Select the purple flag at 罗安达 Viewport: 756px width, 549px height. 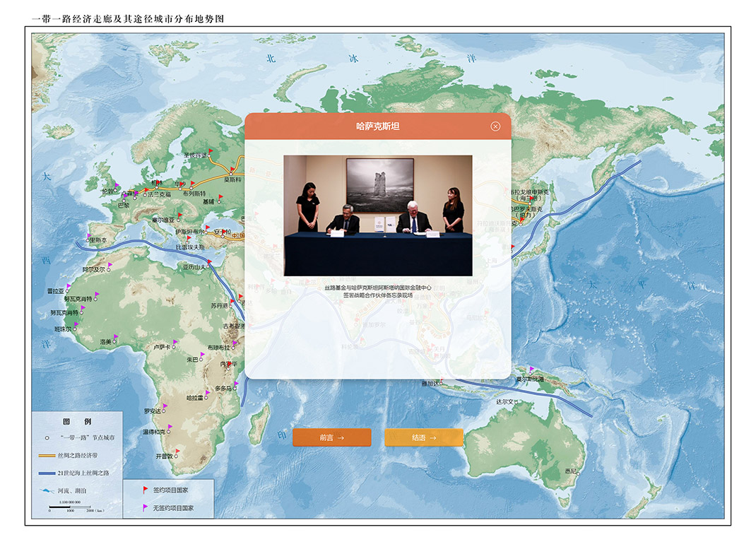click(166, 406)
